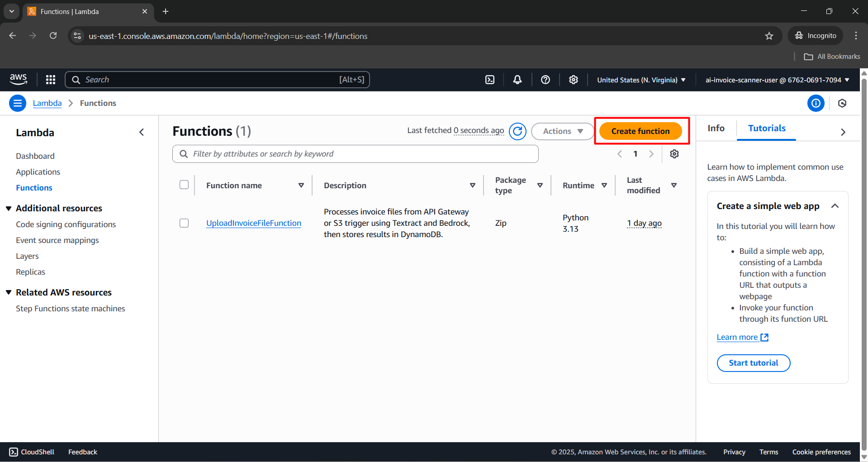Click the filter by attributes search field
868x462 pixels.
click(x=355, y=153)
